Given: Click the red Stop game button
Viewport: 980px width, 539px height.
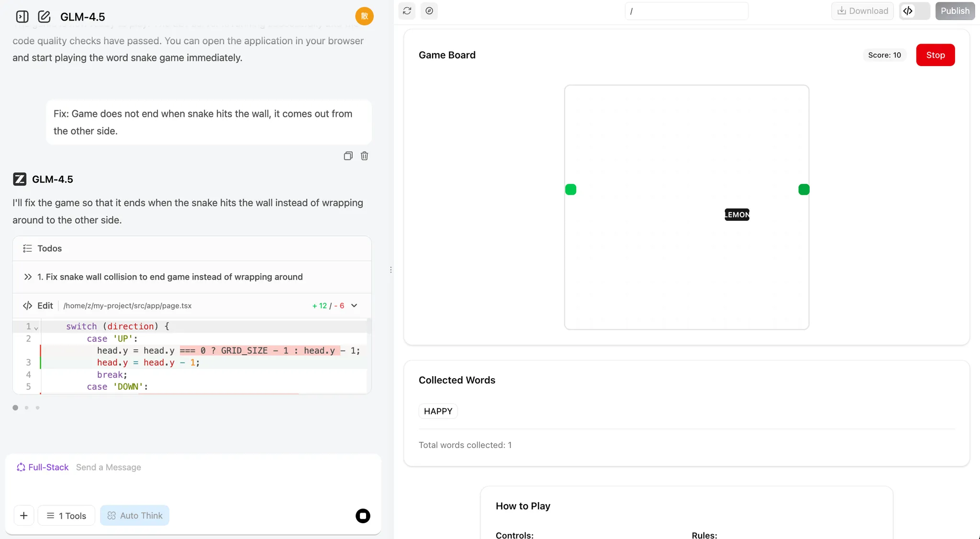Looking at the screenshot, I should (935, 55).
